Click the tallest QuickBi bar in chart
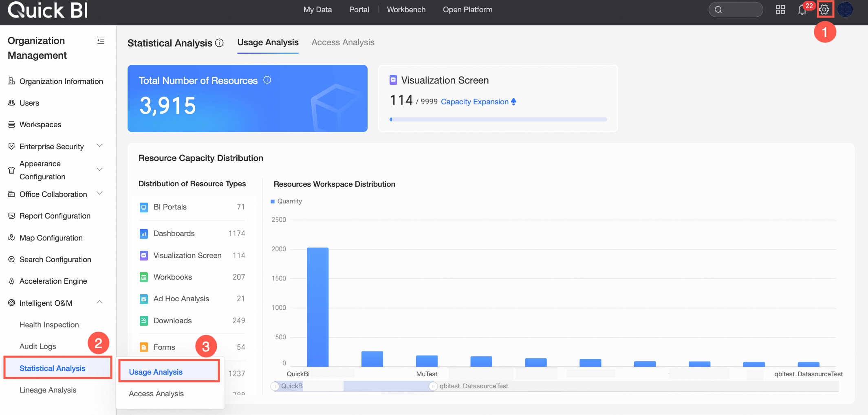868x415 pixels. coord(317,307)
